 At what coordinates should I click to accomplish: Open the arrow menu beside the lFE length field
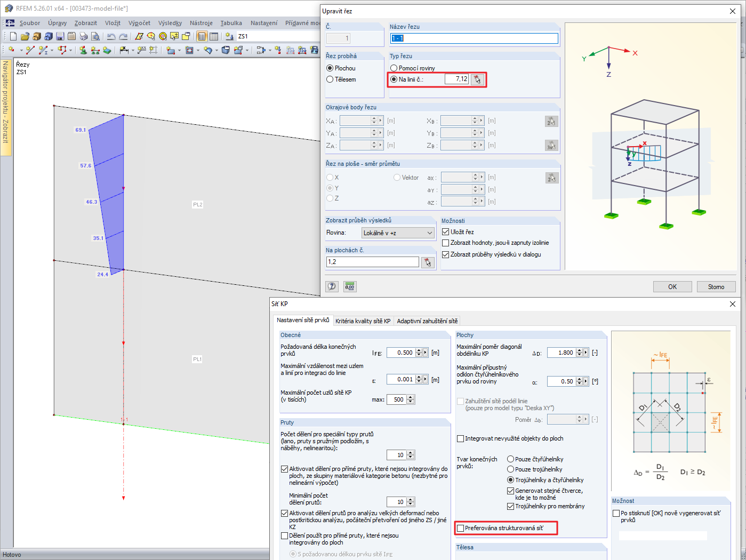pos(426,353)
